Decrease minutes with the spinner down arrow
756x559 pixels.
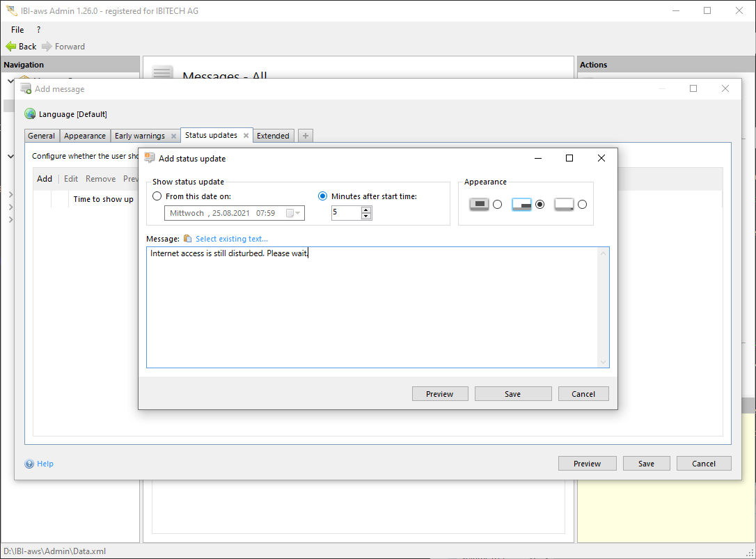click(x=366, y=216)
